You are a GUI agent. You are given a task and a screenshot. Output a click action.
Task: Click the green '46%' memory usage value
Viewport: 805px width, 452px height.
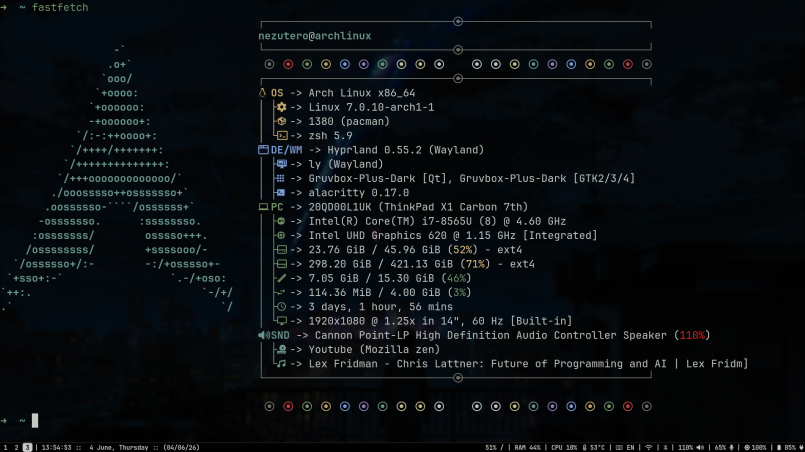point(456,278)
